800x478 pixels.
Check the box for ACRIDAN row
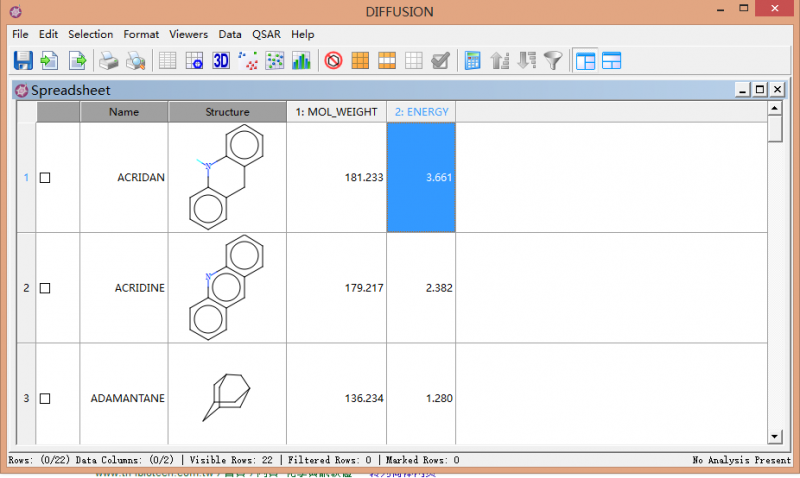pyautogui.click(x=45, y=178)
